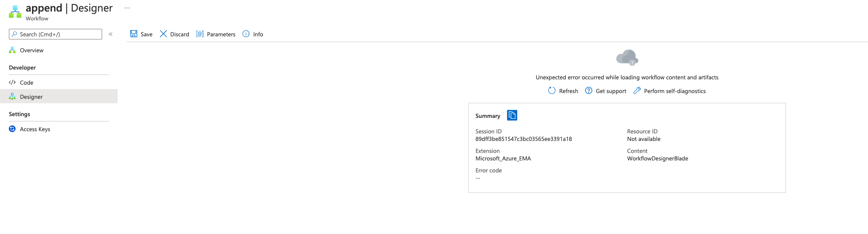Collapse the sidebar with double chevron
This screenshot has width=868, height=234.
(x=111, y=34)
